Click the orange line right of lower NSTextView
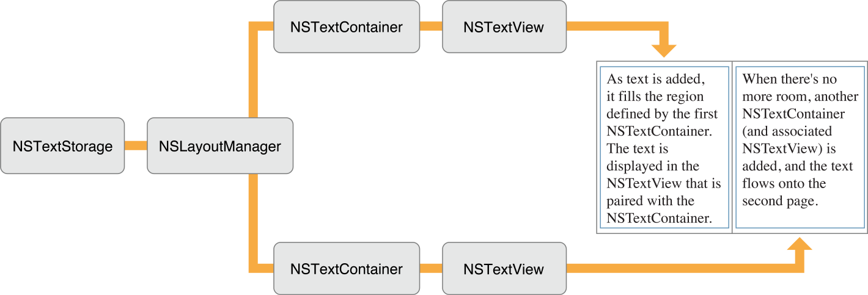 672,268
